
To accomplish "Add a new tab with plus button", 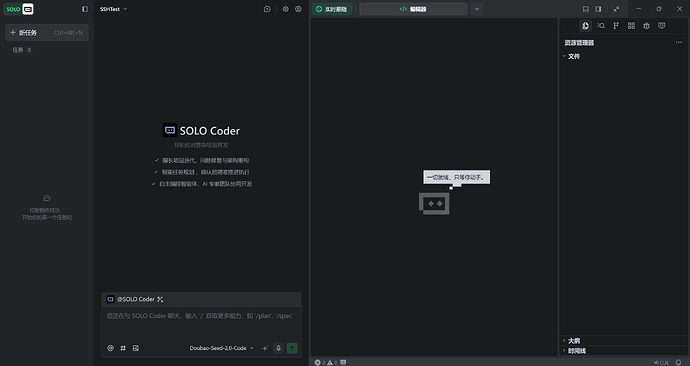I will [477, 9].
